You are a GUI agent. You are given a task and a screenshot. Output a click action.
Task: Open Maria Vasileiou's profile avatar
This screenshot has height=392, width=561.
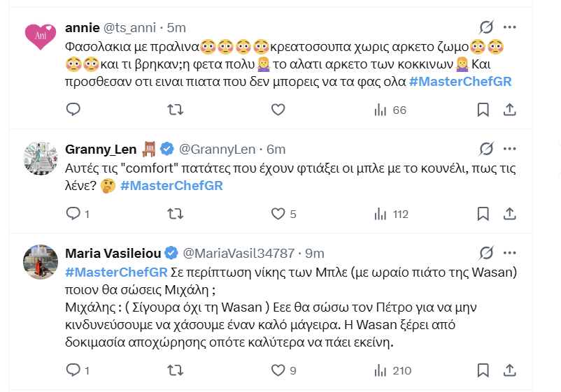tap(41, 262)
